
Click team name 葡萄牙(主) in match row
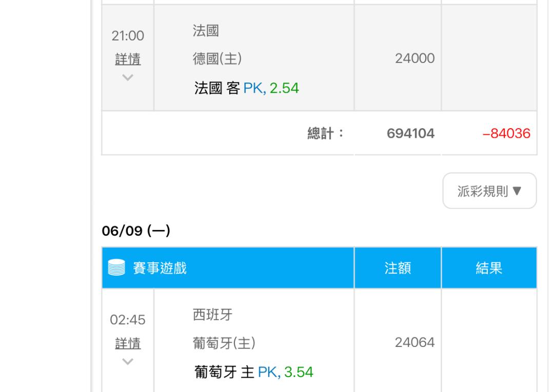pyautogui.click(x=224, y=343)
